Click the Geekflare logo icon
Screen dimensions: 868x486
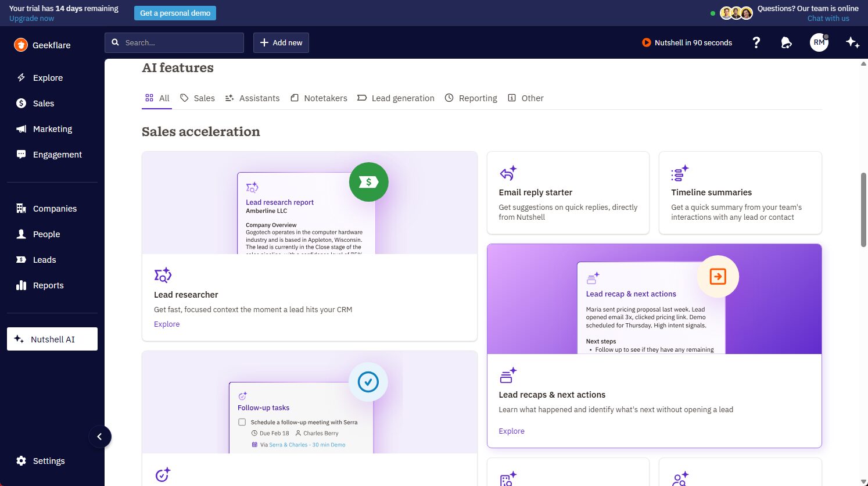(21, 45)
